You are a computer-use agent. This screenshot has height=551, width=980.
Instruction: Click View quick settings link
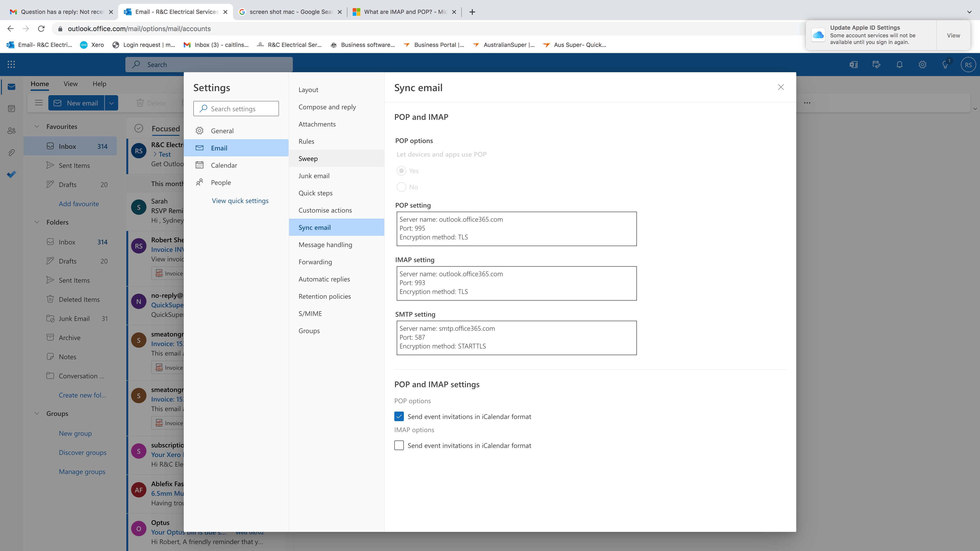click(x=240, y=200)
